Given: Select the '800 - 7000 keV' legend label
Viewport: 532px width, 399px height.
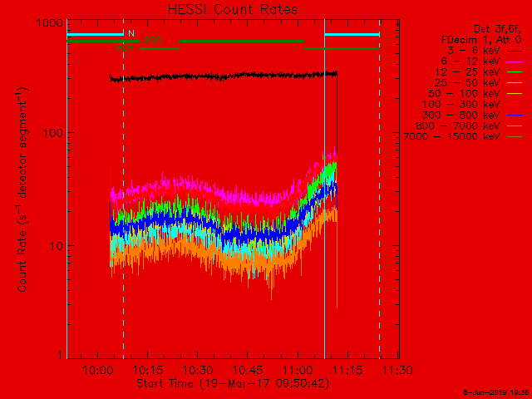Looking at the screenshot, I should [x=458, y=126].
